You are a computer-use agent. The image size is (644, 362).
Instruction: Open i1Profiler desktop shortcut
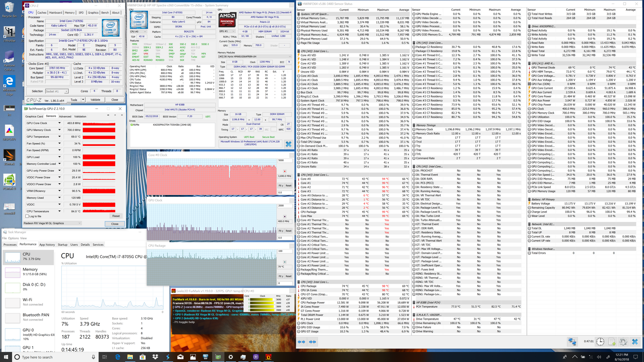pos(9,34)
